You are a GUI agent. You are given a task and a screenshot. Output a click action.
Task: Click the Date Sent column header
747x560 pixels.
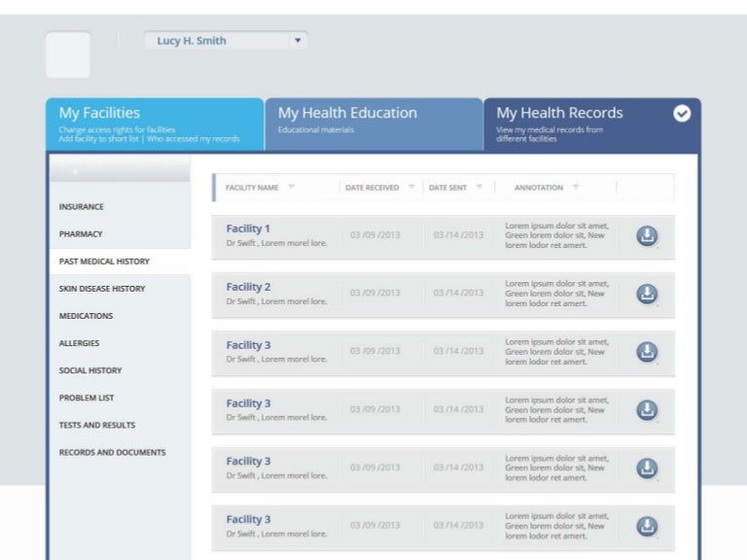pos(447,188)
